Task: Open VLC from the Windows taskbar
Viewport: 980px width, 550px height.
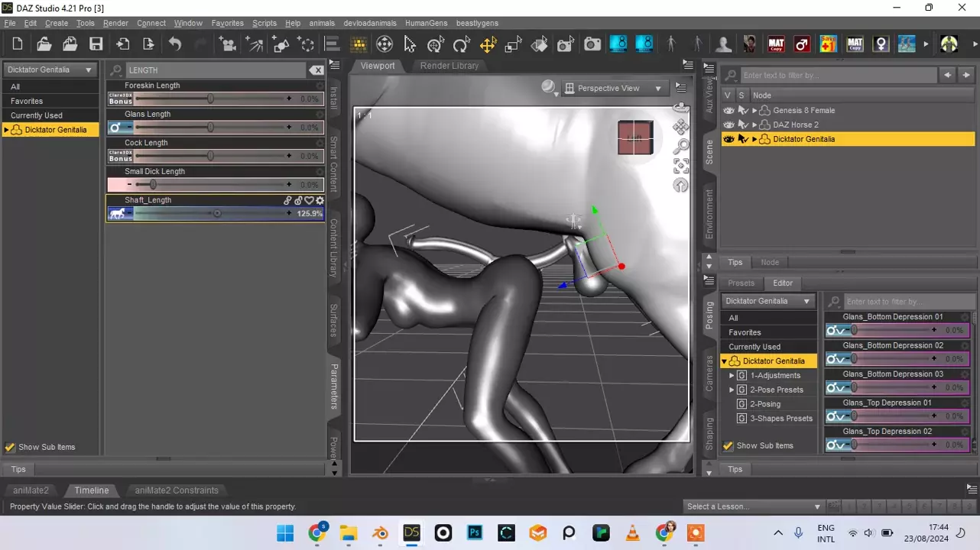Action: pyautogui.click(x=632, y=532)
